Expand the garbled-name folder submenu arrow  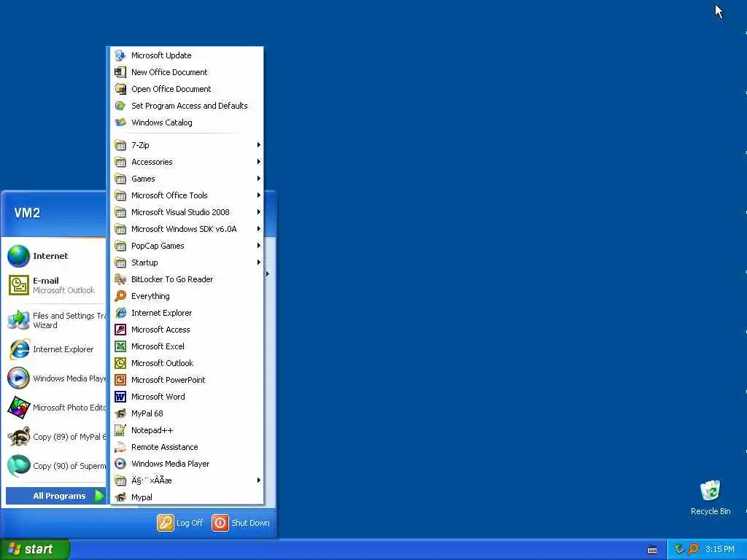click(259, 480)
